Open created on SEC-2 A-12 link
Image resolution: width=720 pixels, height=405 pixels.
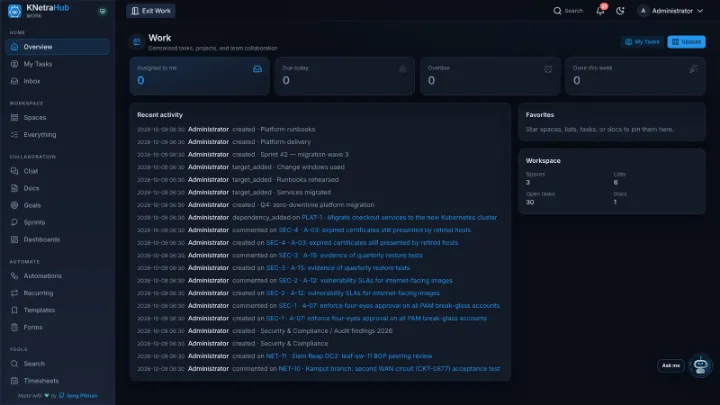353,293
